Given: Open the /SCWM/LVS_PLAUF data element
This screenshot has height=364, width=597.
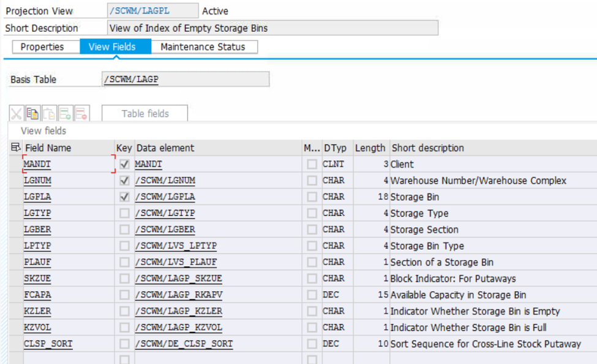Looking at the screenshot, I should pos(176,262).
